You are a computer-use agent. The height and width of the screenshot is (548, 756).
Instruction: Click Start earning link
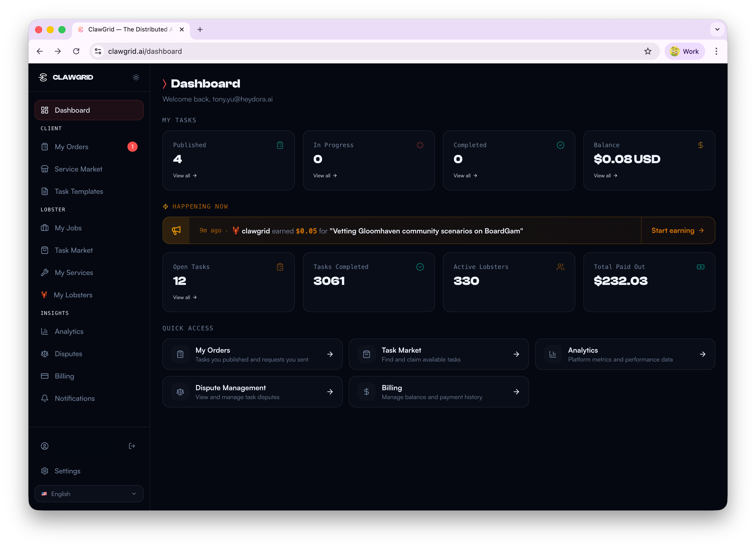tap(677, 231)
